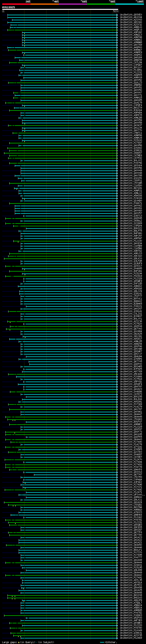Select hit label UniRef100_A9NPE9
Viewport: 146px width, 644px height.
[x=131, y=52]
